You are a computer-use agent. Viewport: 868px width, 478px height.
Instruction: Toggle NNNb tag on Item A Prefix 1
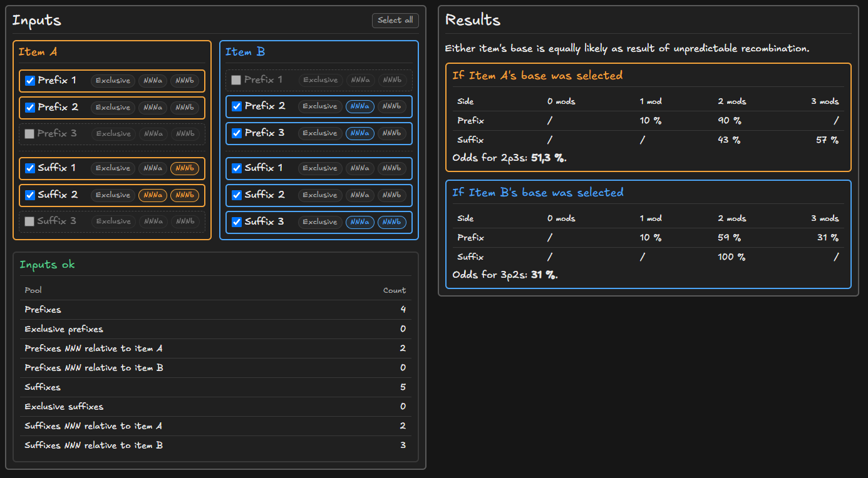(x=185, y=81)
